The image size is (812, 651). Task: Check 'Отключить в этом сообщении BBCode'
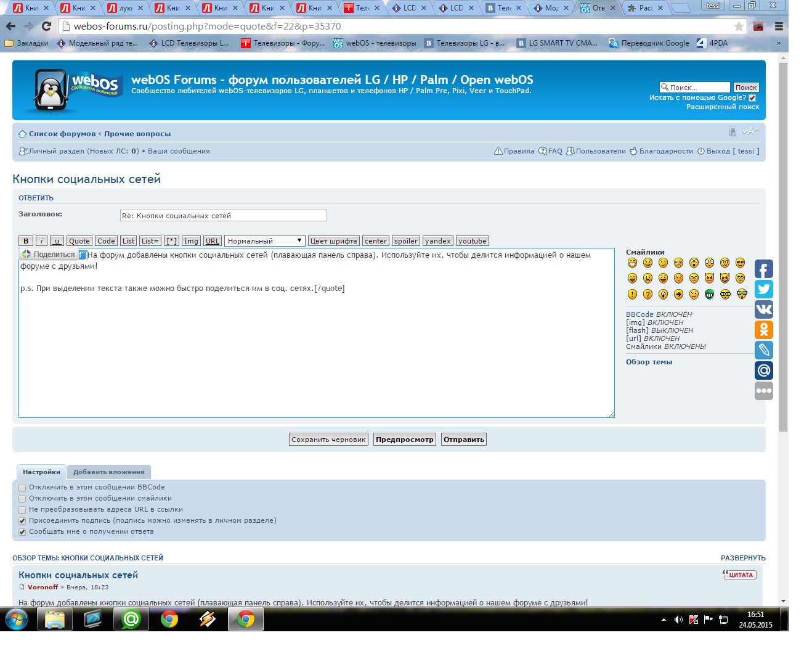(22, 488)
